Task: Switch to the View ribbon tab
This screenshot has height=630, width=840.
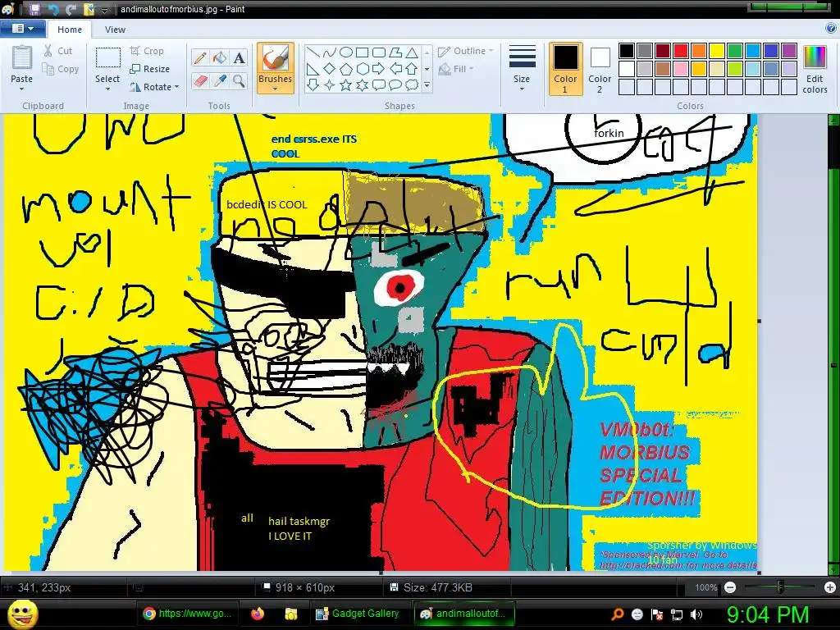Action: 115,30
